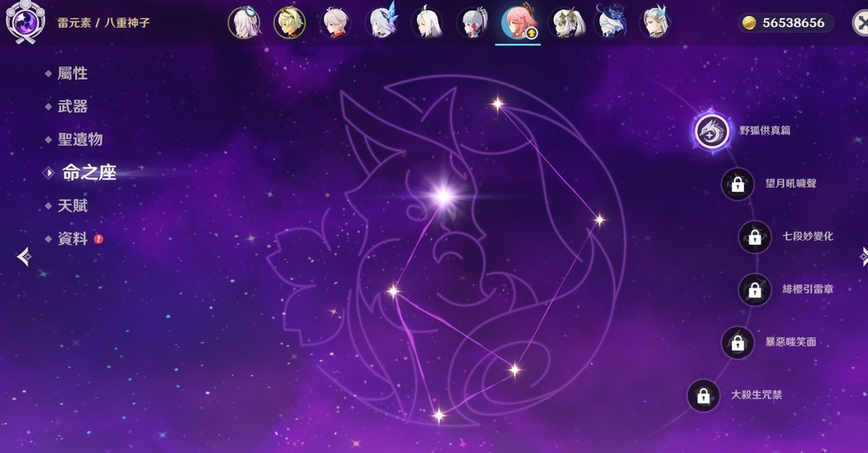Select white-haired avatar with red collar
868x453 pixels.
(x=336, y=23)
